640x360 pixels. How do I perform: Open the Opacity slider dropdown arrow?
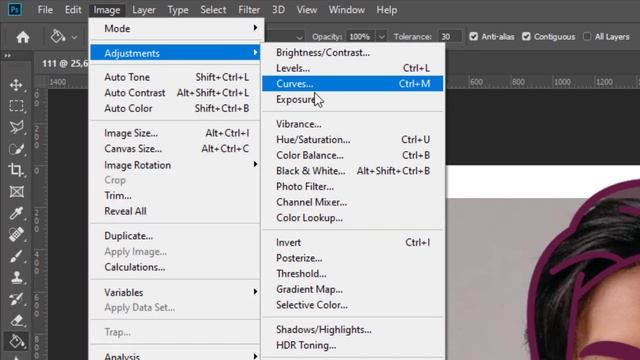[381, 37]
